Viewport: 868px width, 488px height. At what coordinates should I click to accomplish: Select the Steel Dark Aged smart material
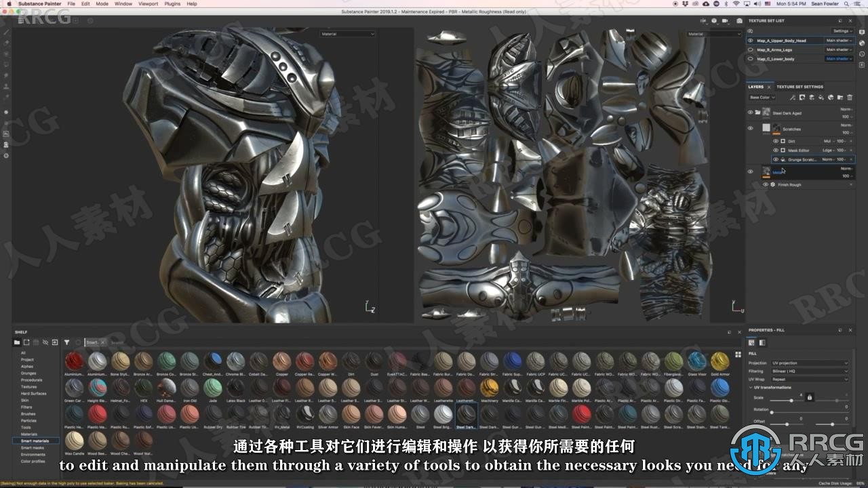pos(466,415)
